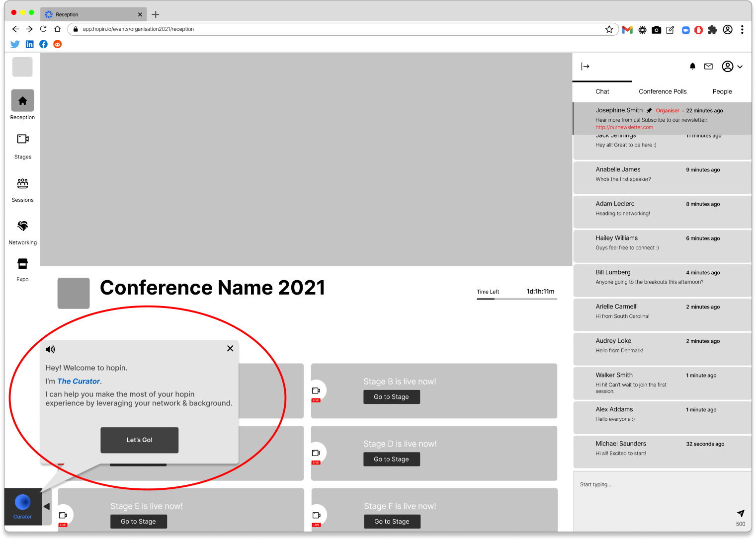756x540 pixels.
Task: Go to Stage F
Action: tap(392, 522)
